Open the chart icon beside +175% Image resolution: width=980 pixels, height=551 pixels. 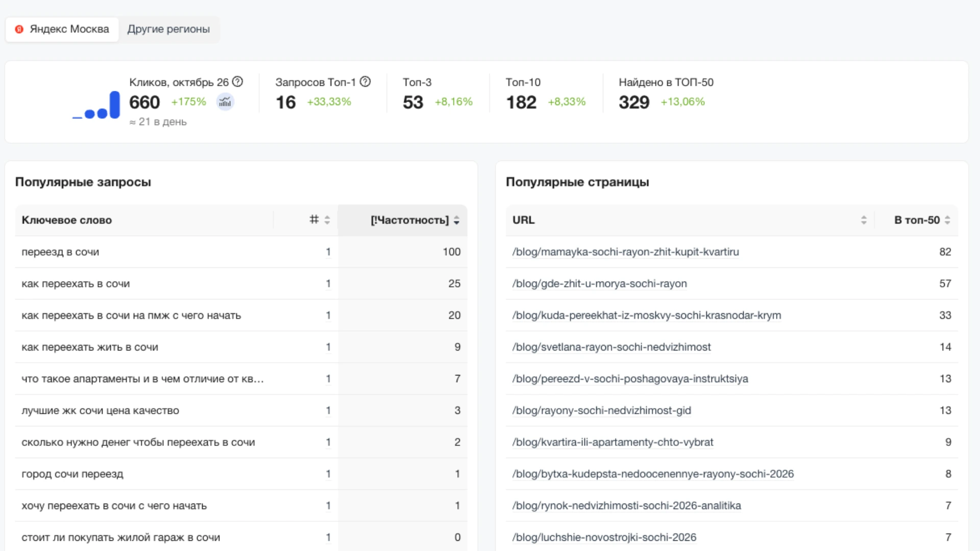(225, 102)
